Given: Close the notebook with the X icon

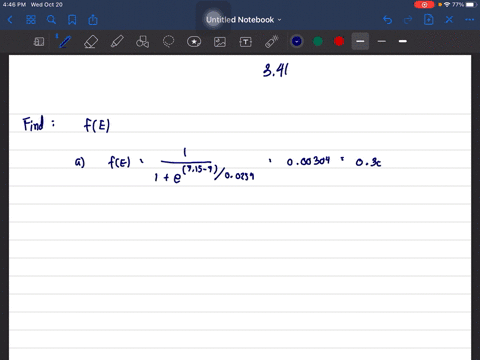Looking at the screenshot, I should coord(449,20).
